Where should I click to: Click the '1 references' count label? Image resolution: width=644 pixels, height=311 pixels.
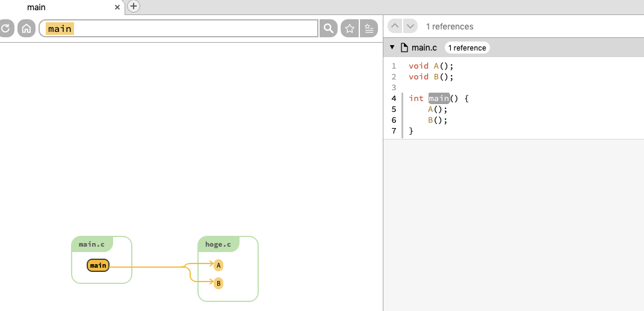pos(450,26)
